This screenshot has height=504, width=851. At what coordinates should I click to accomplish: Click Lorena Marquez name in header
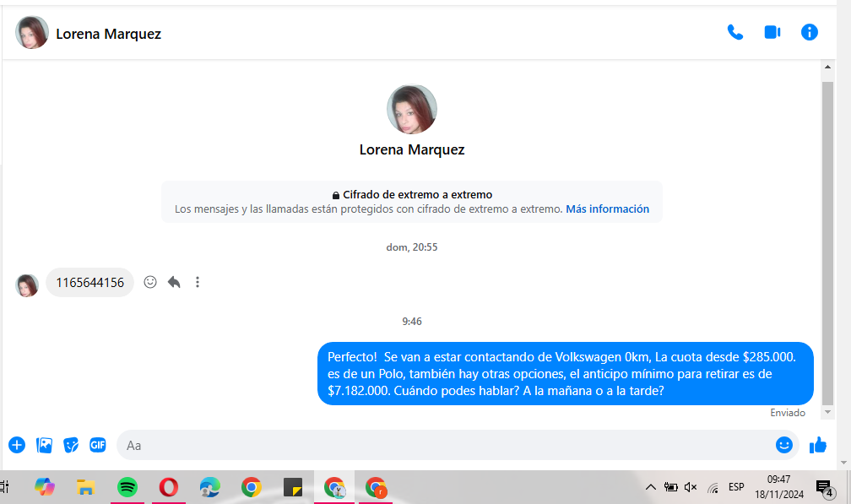point(108,34)
